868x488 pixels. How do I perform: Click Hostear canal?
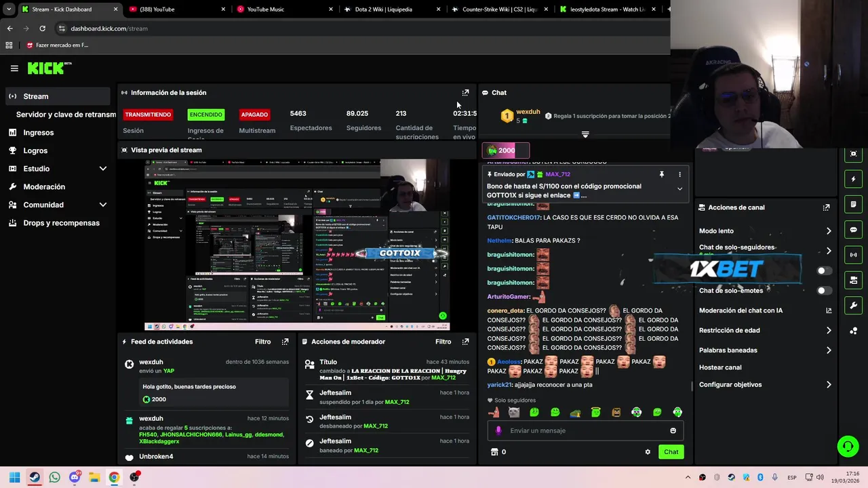tap(720, 367)
